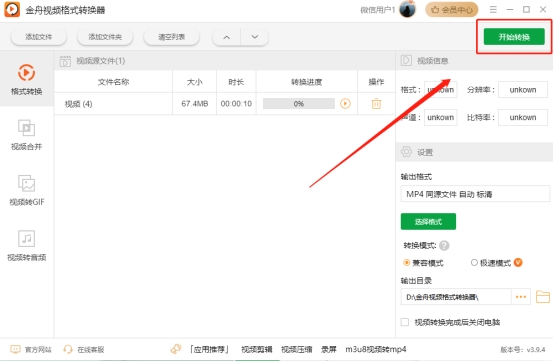This screenshot has height=362, width=554.
Task: Click the VIP badge next to 极速模式
Action: 518,262
